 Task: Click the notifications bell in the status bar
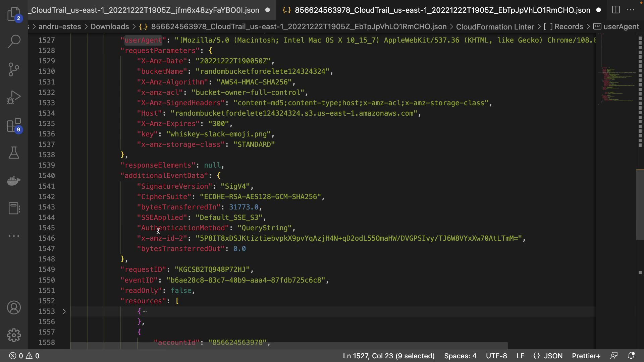coord(631,356)
